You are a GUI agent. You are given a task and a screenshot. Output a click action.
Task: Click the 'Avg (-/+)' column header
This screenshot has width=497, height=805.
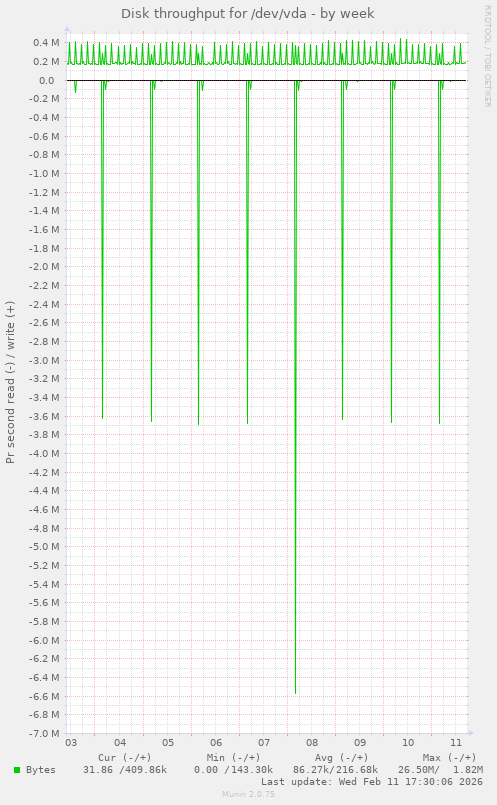342,758
